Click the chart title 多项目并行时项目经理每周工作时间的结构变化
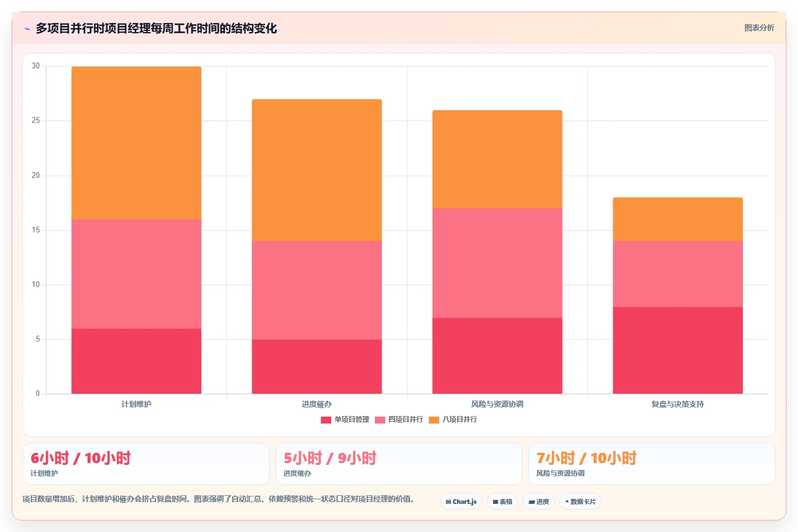This screenshot has height=532, width=798. (156, 28)
